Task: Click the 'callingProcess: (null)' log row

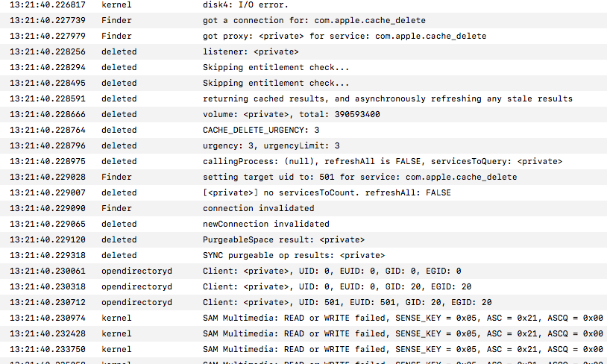Action: tap(382, 161)
